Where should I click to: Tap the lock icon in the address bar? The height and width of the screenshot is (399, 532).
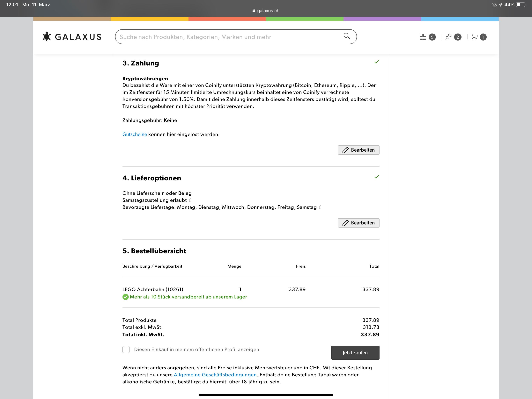pyautogui.click(x=254, y=11)
